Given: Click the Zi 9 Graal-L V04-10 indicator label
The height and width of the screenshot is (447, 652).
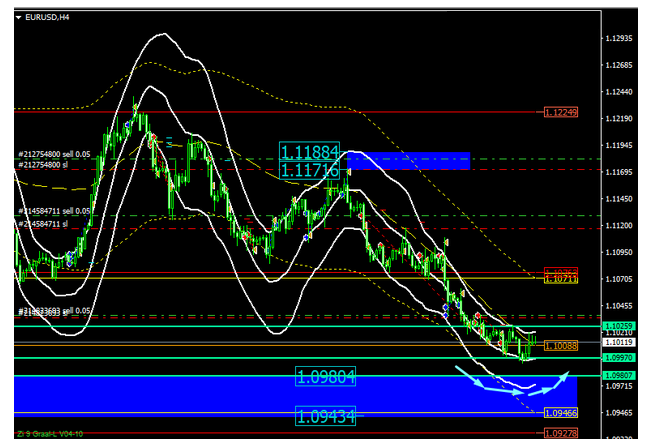Looking at the screenshot, I should click(x=48, y=435).
